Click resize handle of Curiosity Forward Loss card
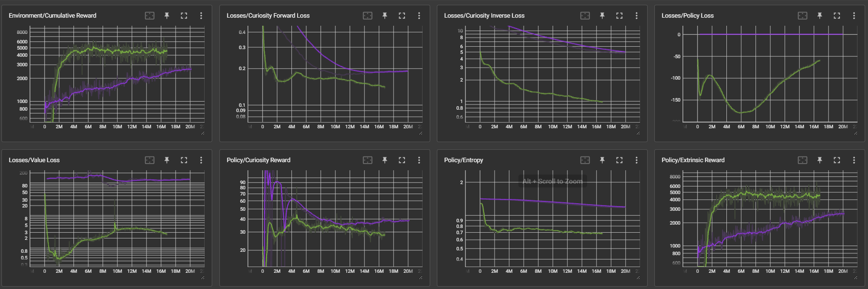The width and height of the screenshot is (868, 289). (x=421, y=134)
